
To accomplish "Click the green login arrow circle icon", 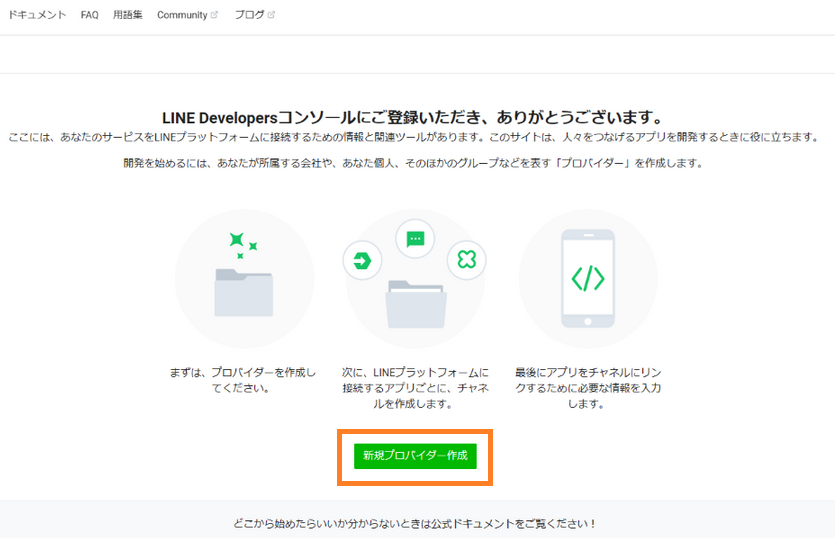I will [x=362, y=260].
